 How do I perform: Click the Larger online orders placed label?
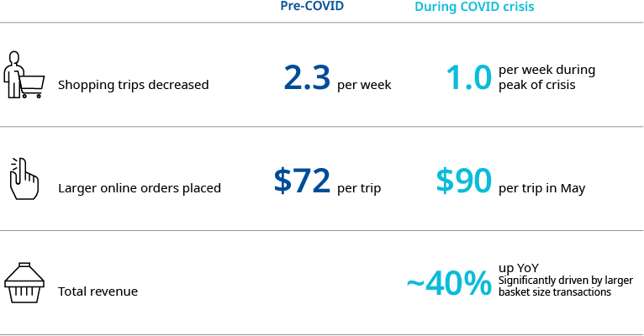coord(139,188)
